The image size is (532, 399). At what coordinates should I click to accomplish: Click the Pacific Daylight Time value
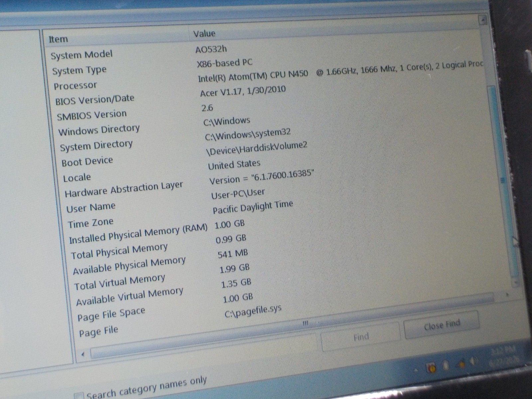(x=253, y=207)
